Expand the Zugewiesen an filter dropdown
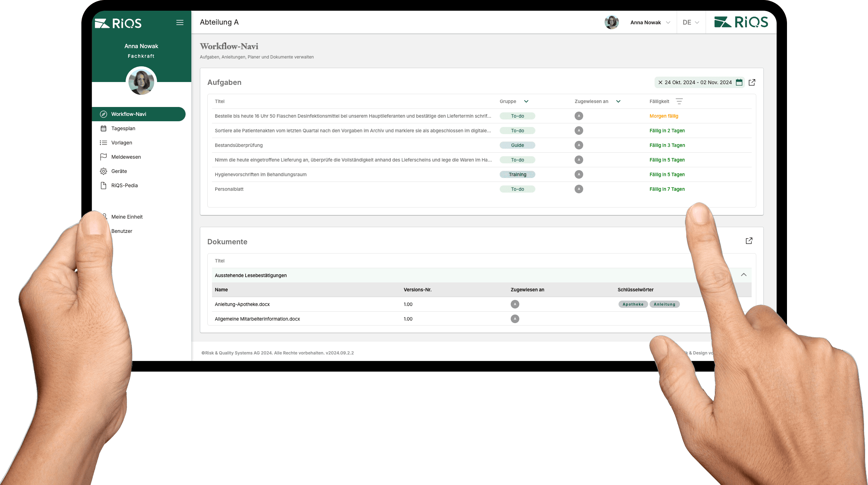The height and width of the screenshot is (485, 868). pos(618,101)
